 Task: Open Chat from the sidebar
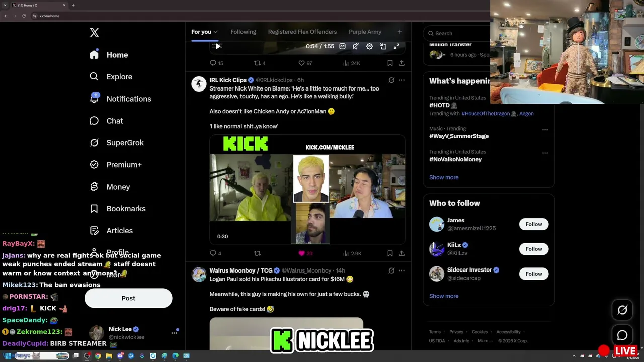[106, 121]
